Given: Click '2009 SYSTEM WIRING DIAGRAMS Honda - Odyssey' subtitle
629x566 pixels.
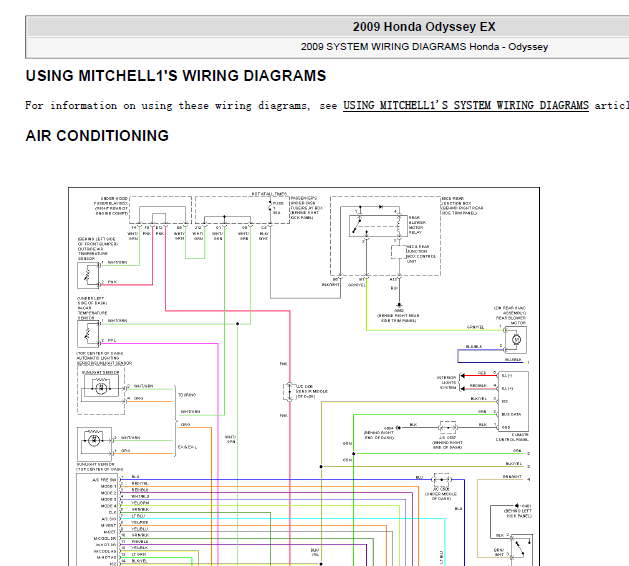Looking at the screenshot, I should (x=424, y=47).
